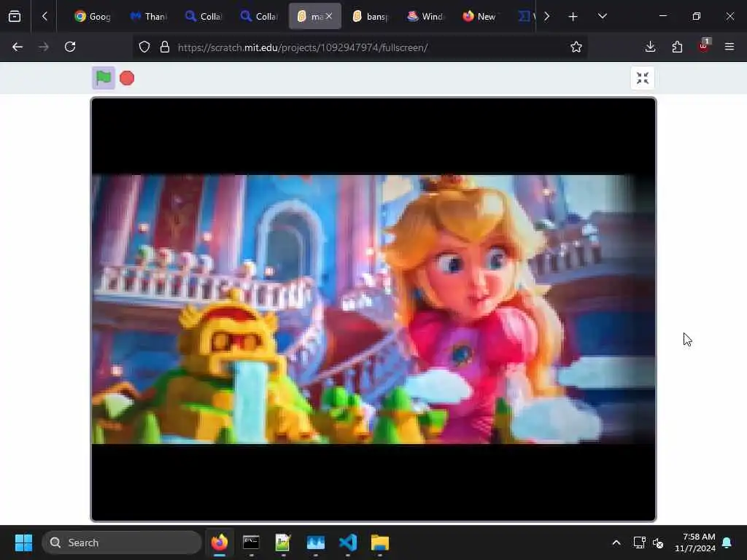Switch to the bansp tab
The image size is (747, 560).
click(x=370, y=17)
